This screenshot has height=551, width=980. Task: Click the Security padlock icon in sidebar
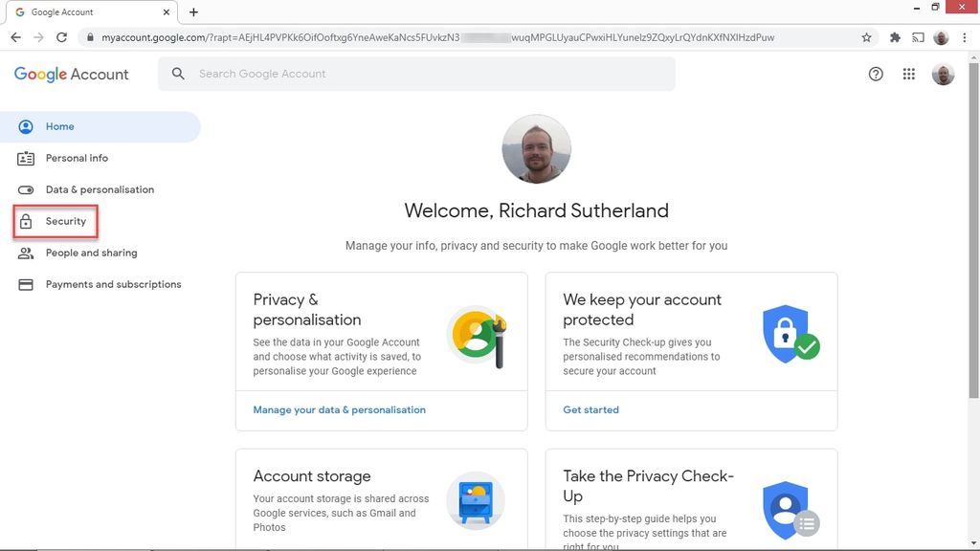[25, 221]
